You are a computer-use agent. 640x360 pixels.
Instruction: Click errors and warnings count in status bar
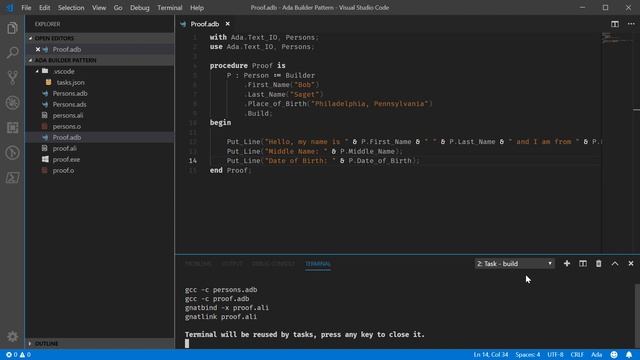click(x=18, y=355)
